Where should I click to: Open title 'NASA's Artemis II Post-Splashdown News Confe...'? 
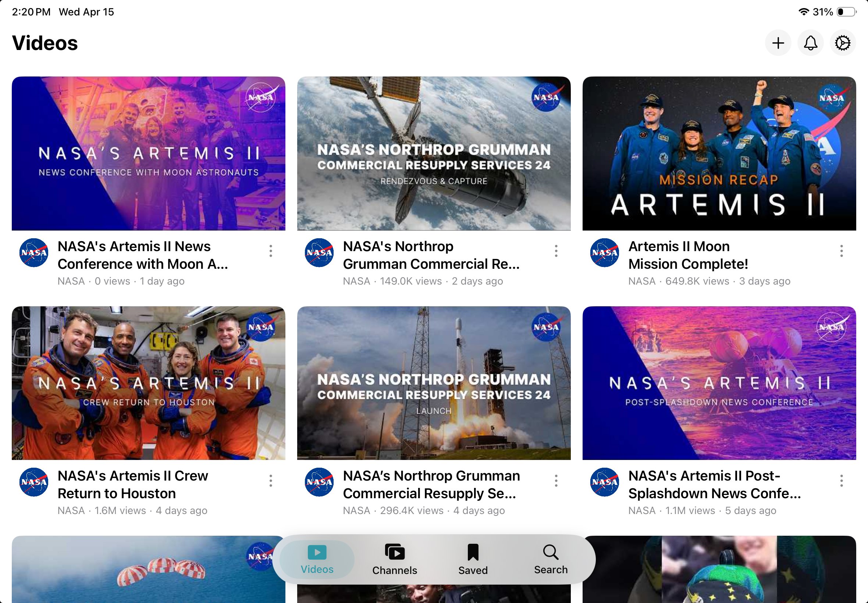[x=715, y=485]
